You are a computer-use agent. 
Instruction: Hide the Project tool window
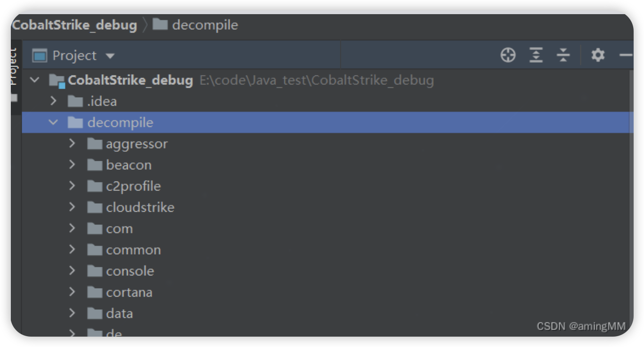tap(626, 55)
